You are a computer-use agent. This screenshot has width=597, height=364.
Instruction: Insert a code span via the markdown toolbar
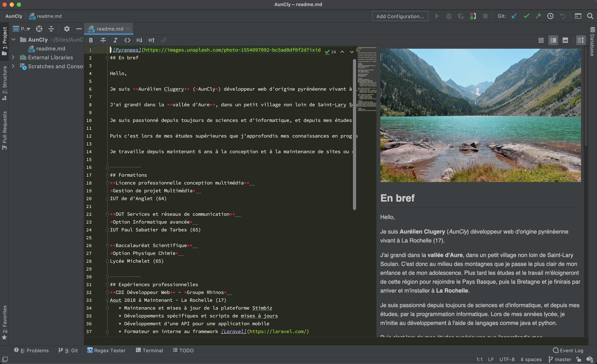(x=128, y=40)
